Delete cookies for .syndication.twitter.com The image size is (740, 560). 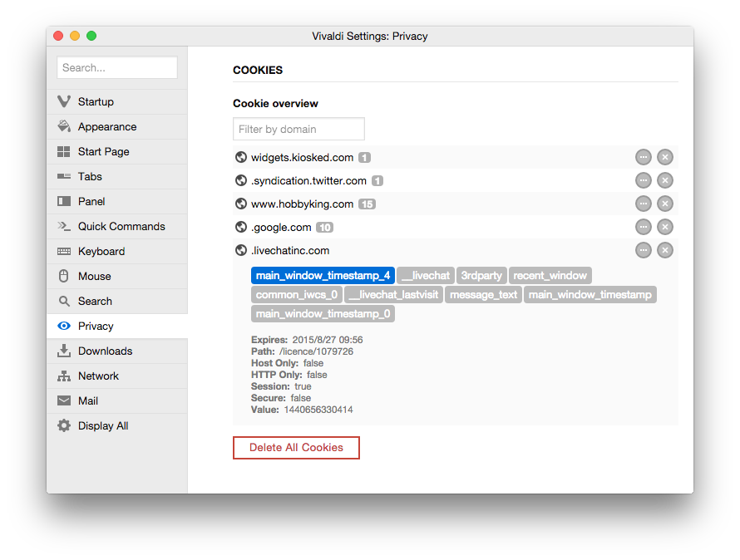click(x=665, y=180)
